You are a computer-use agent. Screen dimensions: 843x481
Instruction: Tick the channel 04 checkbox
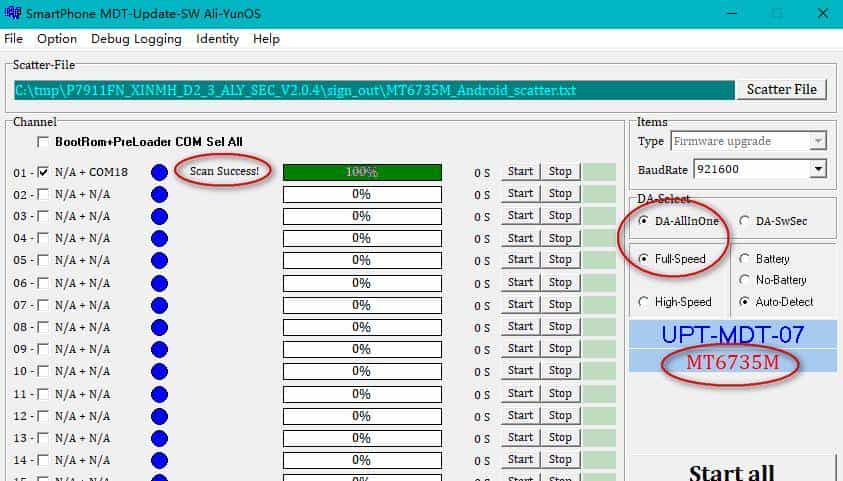pos(43,238)
